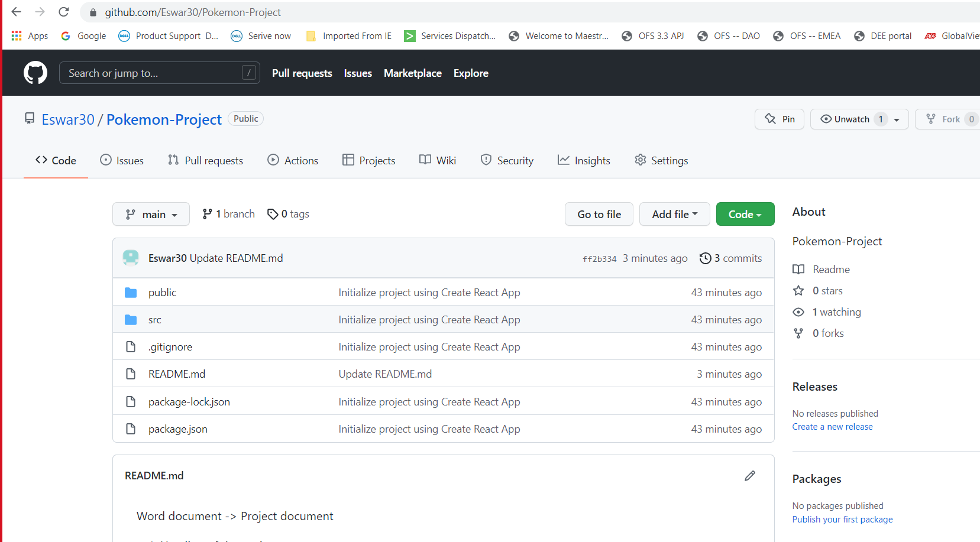Open the Projects tab
Image resolution: width=980 pixels, height=542 pixels.
click(x=368, y=160)
